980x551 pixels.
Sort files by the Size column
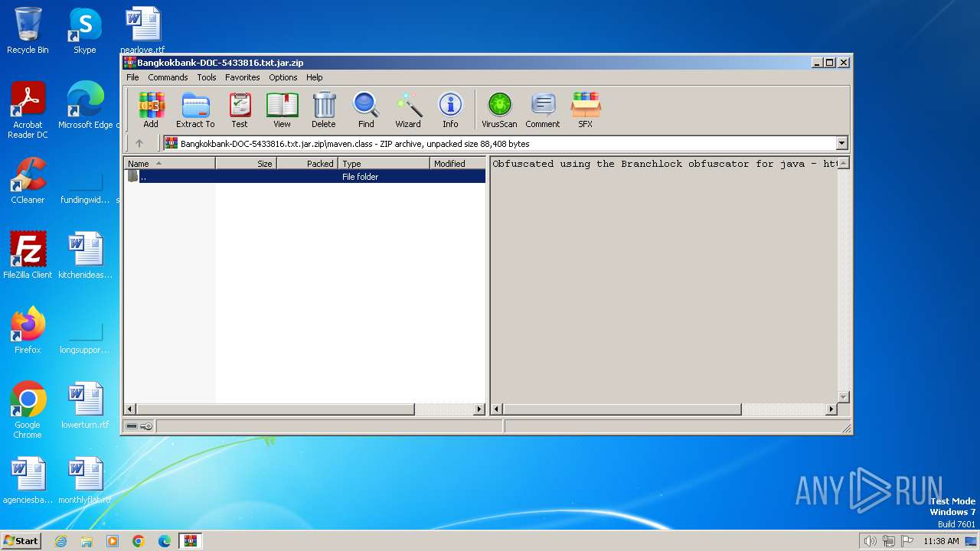click(x=246, y=164)
